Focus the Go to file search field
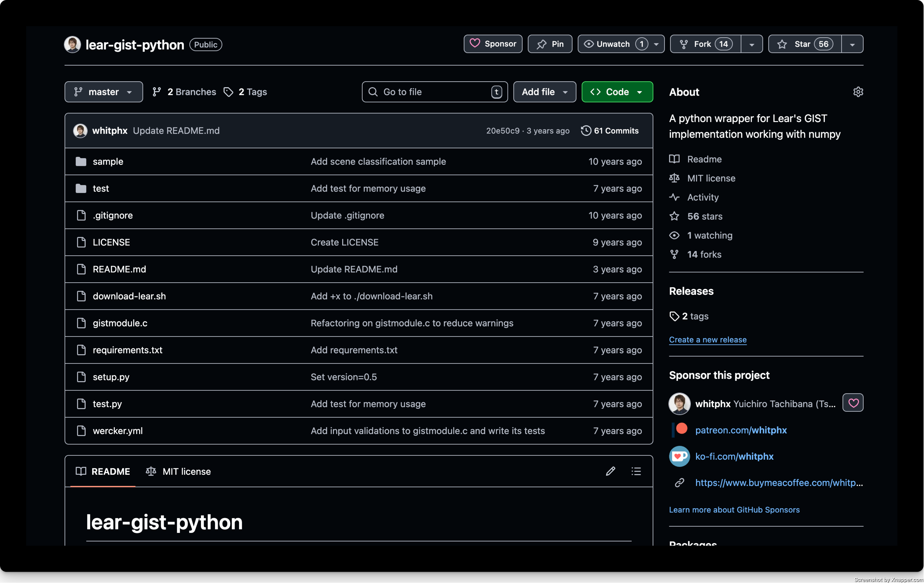Image resolution: width=924 pixels, height=583 pixels. [435, 92]
